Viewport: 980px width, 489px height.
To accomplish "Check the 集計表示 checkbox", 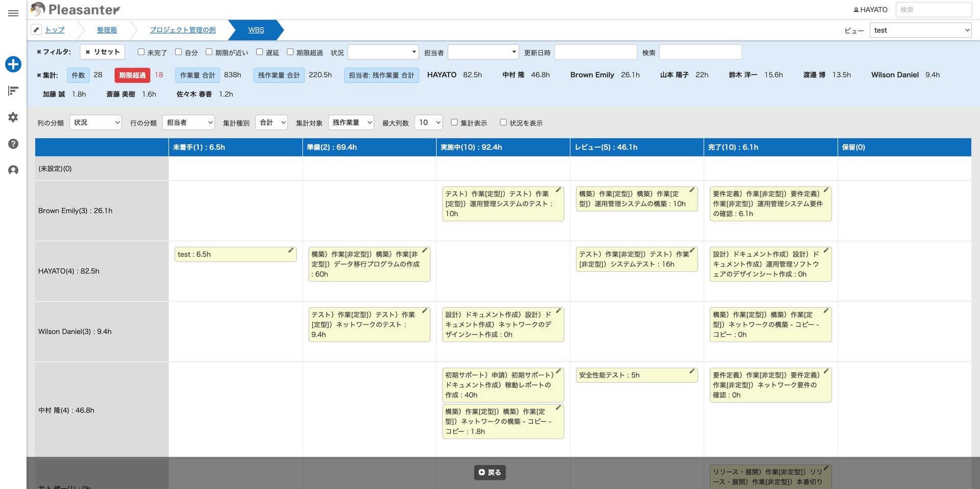I will 454,122.
